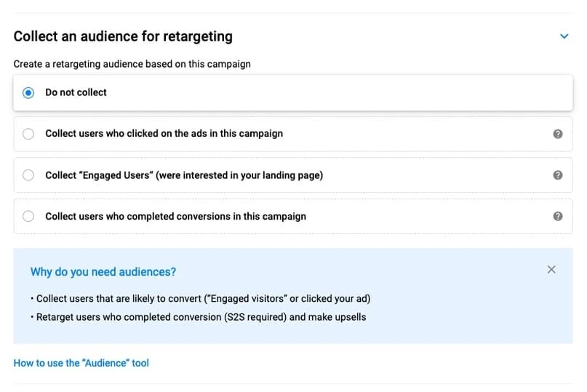Select the "Do not collect" radio button
Screen dimensions: 587x392
click(28, 92)
